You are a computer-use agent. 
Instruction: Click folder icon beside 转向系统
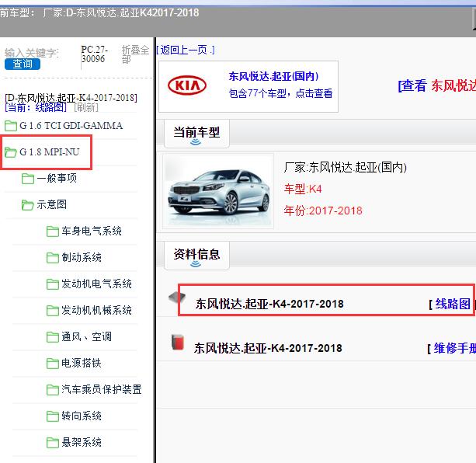pos(53,416)
